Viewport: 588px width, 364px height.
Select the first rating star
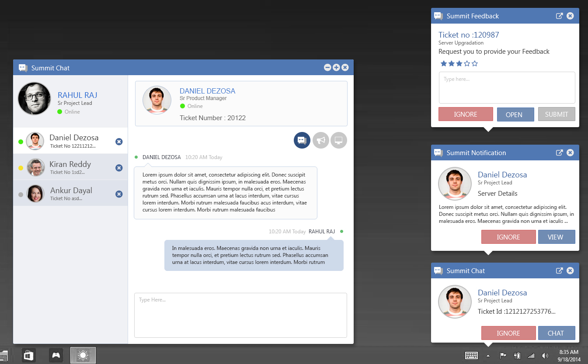[x=444, y=64]
